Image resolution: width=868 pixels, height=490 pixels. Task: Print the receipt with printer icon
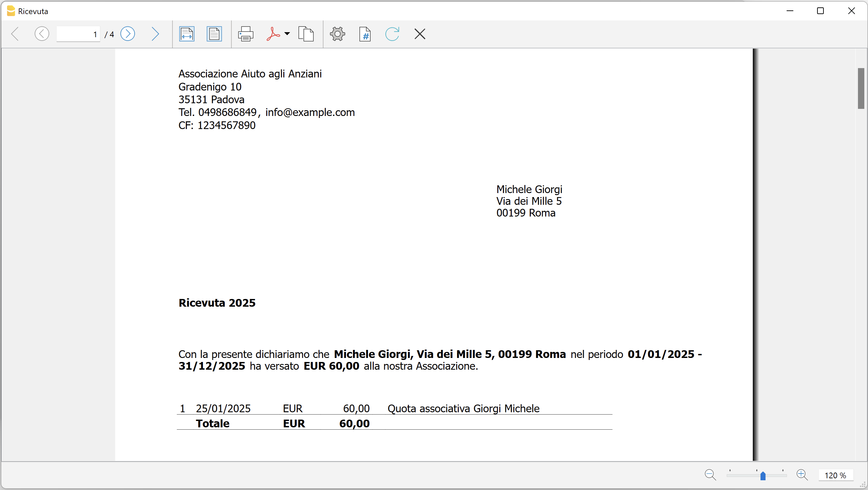(x=246, y=34)
